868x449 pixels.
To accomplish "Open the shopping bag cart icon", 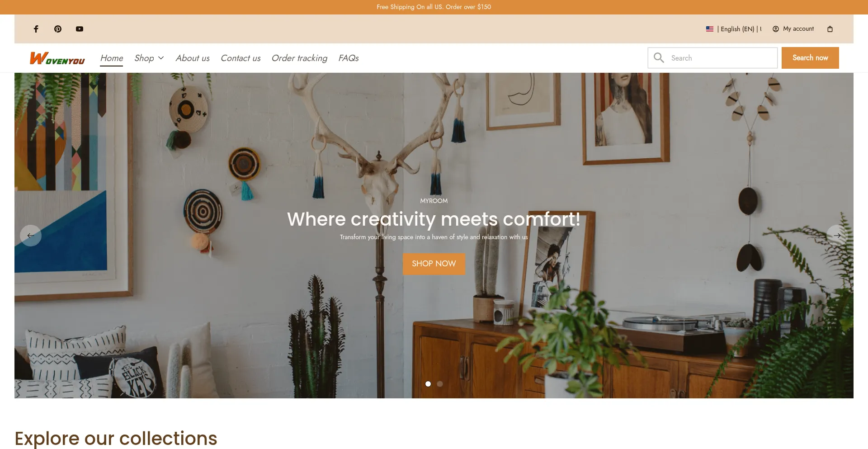I will (x=830, y=29).
